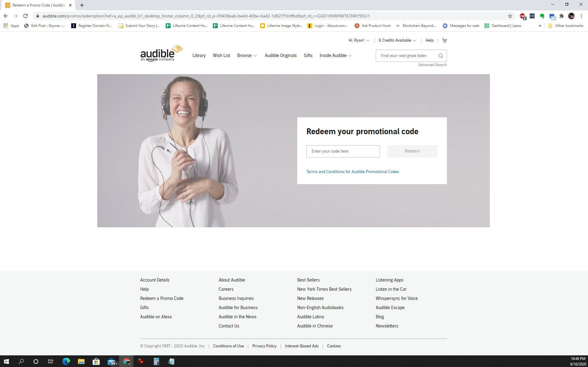Screen dimensions: 588x367
Task: Open Conditions of Use
Action: (228, 346)
